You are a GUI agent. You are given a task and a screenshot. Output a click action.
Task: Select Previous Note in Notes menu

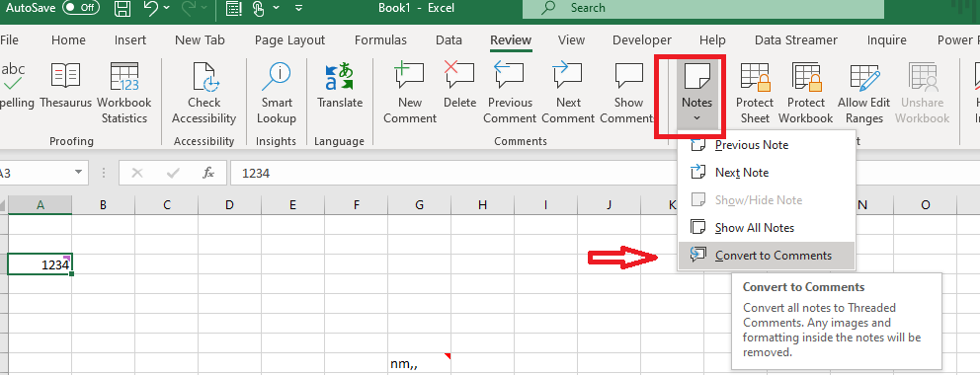(767, 145)
